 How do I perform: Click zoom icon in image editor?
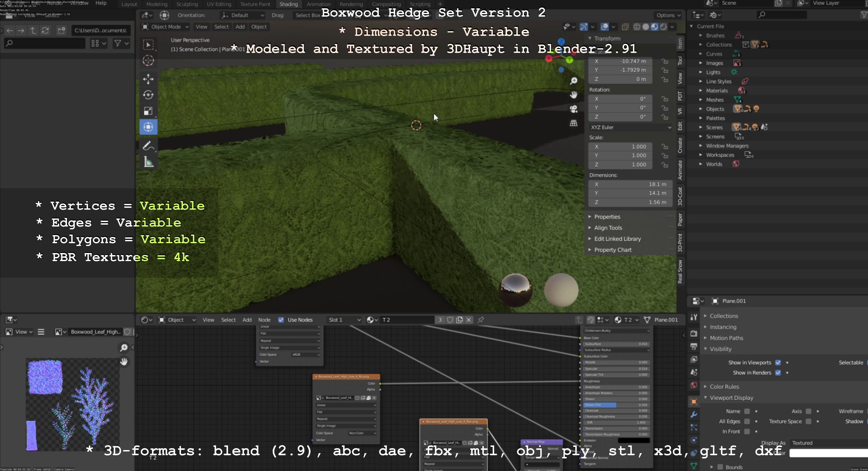[124, 347]
